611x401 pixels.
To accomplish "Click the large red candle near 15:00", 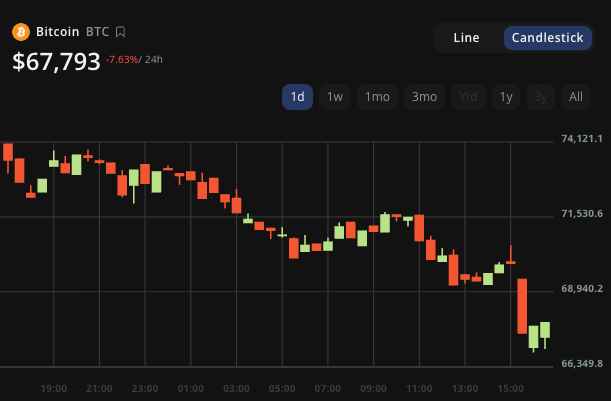I will (522, 306).
